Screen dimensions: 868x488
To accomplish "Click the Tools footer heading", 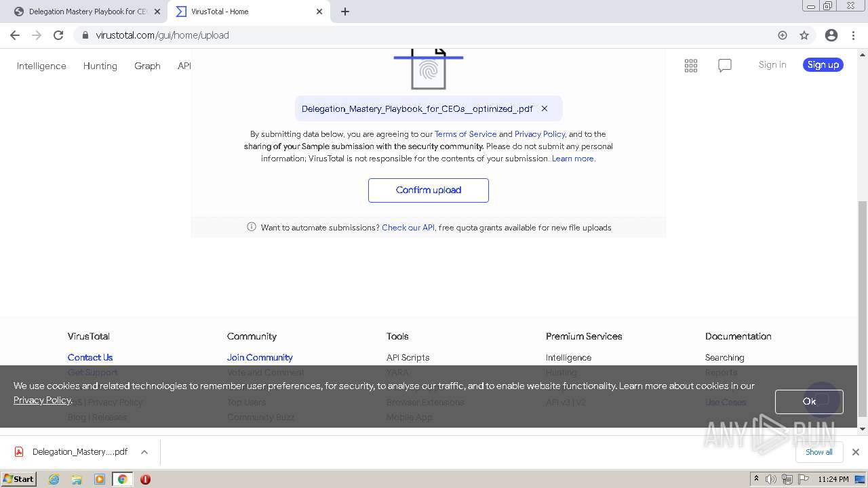I will [397, 336].
